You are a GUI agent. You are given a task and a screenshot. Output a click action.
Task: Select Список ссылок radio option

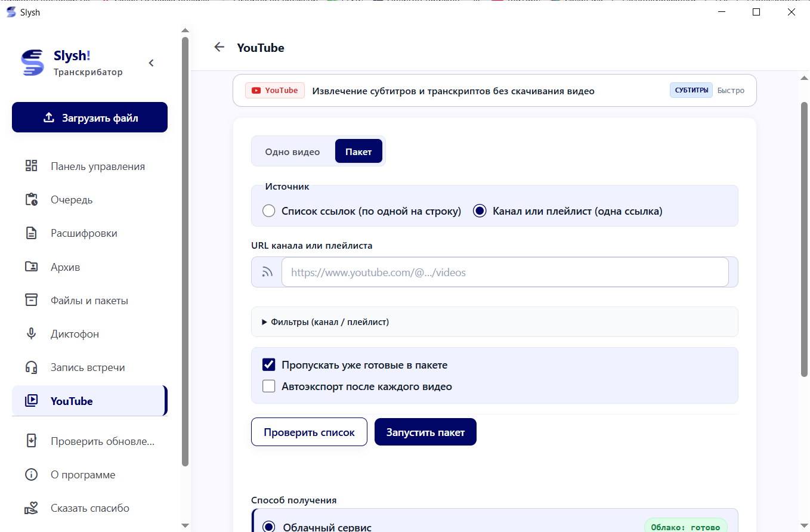coord(269,211)
